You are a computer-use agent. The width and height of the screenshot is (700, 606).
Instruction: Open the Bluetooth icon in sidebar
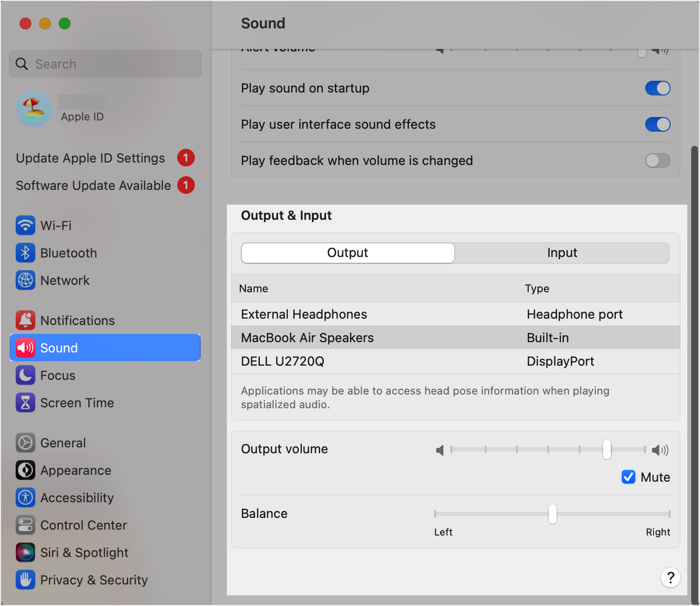click(25, 253)
